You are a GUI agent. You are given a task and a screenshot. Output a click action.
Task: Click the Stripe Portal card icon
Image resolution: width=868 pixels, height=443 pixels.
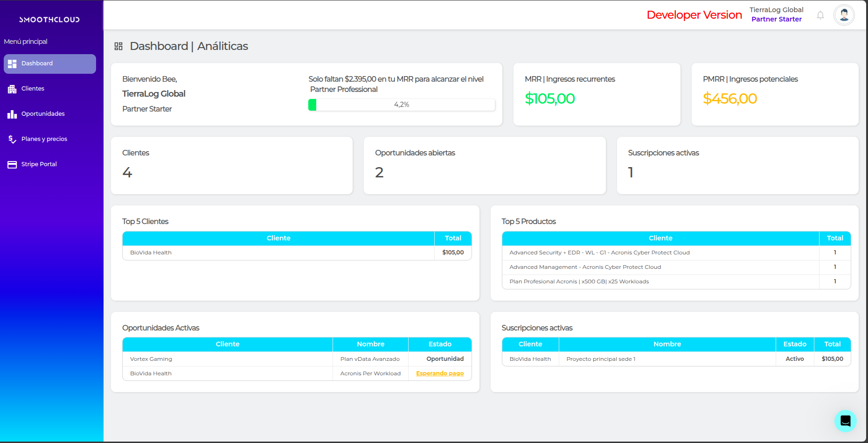(x=12, y=164)
